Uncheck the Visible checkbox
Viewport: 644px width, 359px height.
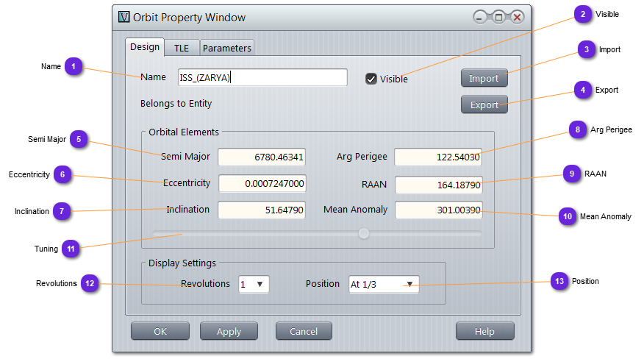click(371, 79)
